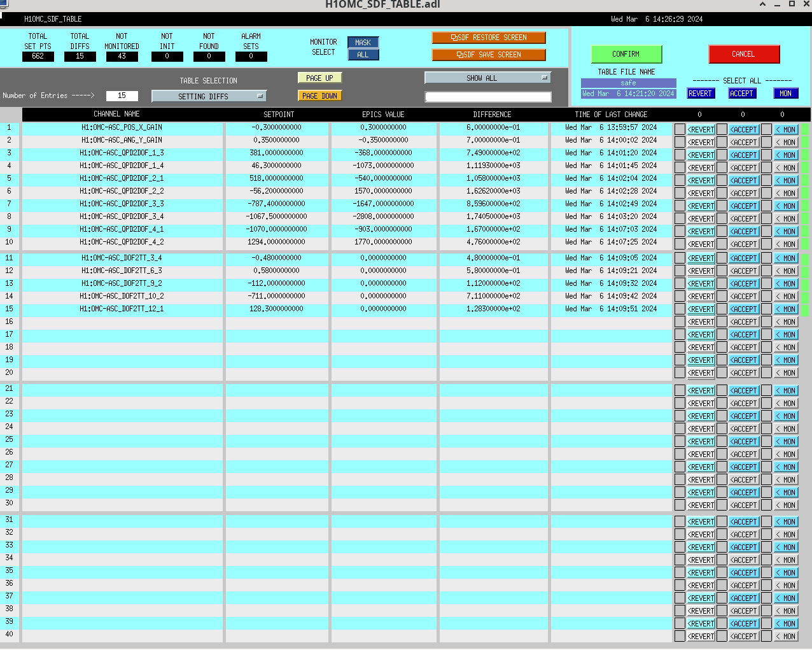
Task: Tick the accept checkbox for row 5
Action: click(722, 180)
